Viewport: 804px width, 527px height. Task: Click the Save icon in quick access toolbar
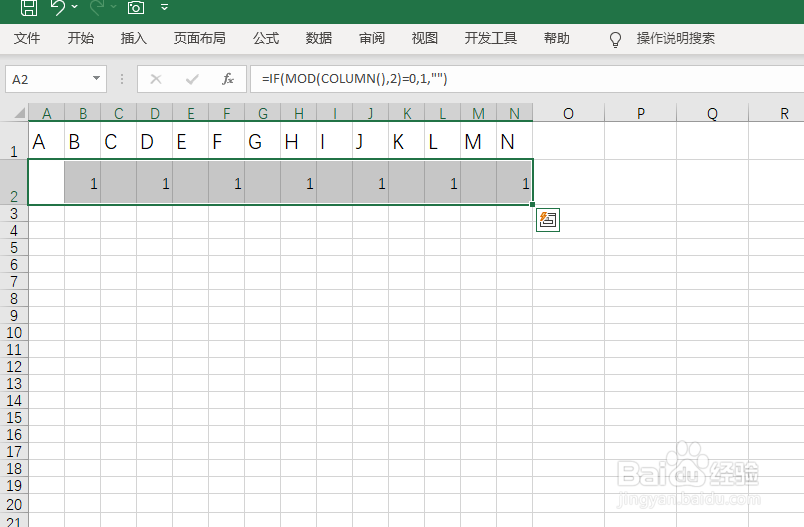tap(29, 7)
